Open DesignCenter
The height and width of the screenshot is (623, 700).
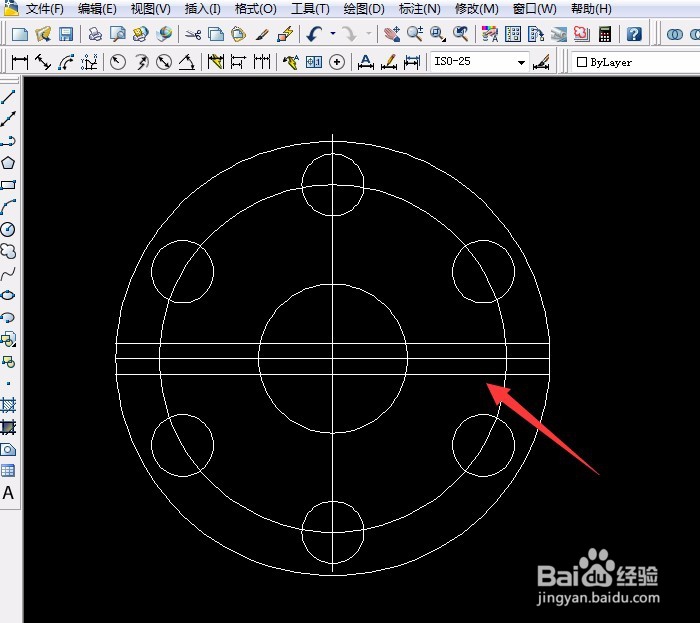(512, 34)
